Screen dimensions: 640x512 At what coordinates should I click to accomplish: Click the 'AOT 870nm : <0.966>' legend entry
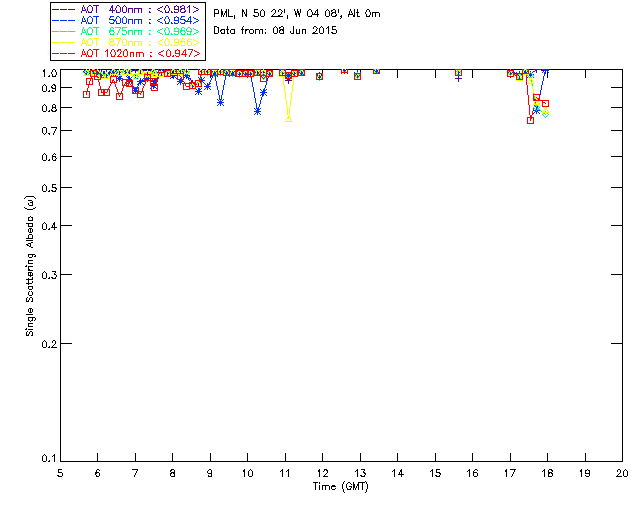tap(126, 42)
